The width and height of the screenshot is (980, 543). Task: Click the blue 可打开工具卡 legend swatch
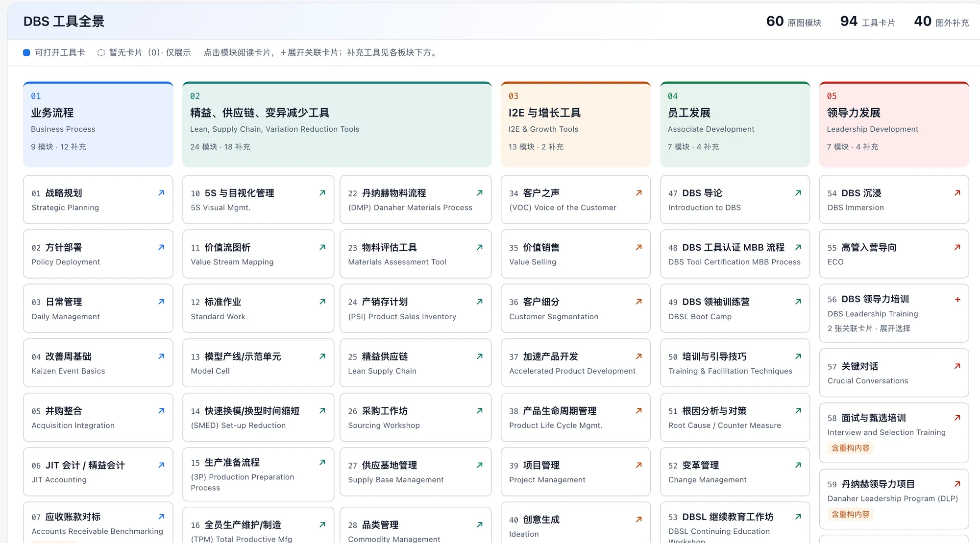[26, 52]
